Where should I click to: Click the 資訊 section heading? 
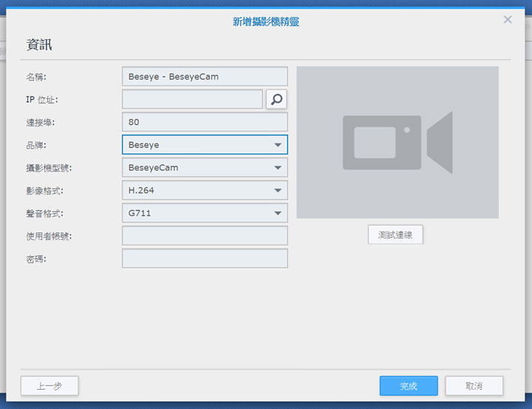click(39, 45)
